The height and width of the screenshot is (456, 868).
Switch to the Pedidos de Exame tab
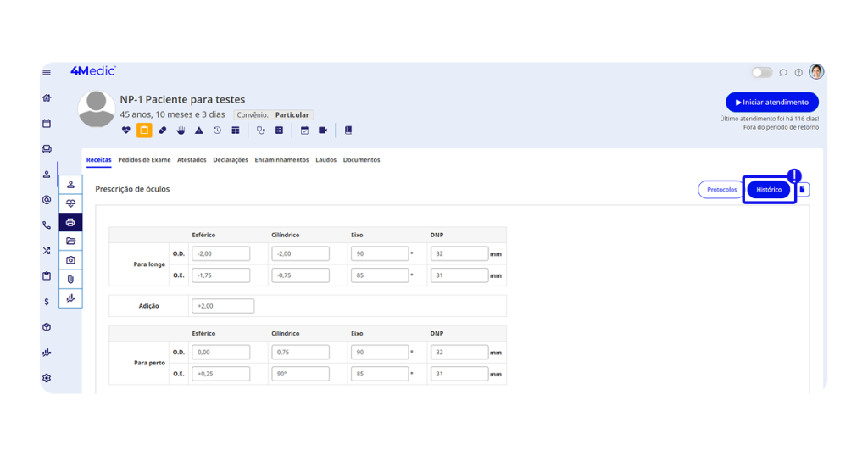[144, 160]
